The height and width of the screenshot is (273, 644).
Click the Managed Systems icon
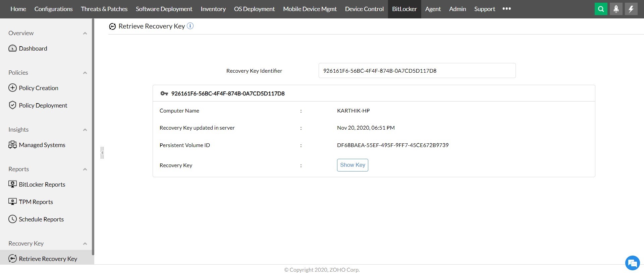coord(12,145)
